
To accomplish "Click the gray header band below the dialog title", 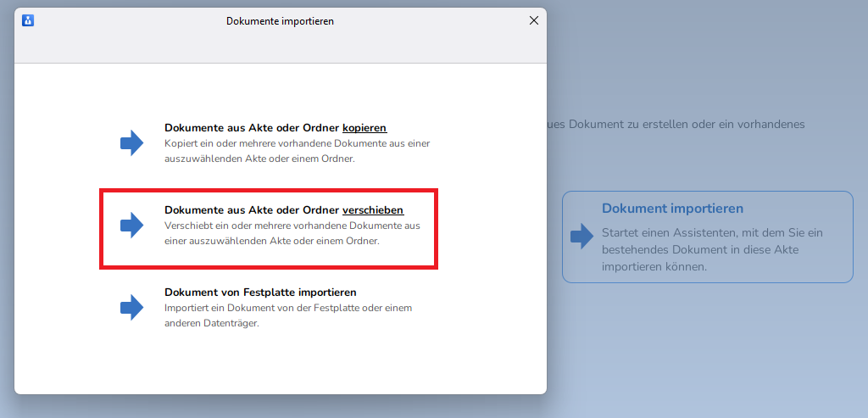I will [280, 51].
